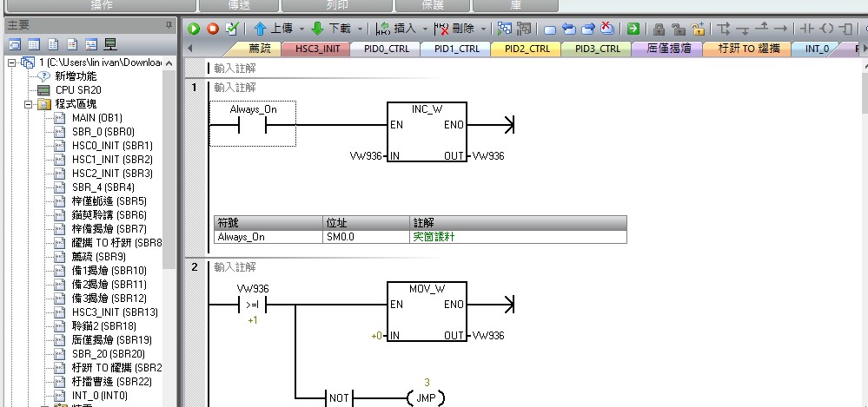Switch to the HSC3_INIT tab
Viewport: 868px width, 407px height.
[316, 49]
